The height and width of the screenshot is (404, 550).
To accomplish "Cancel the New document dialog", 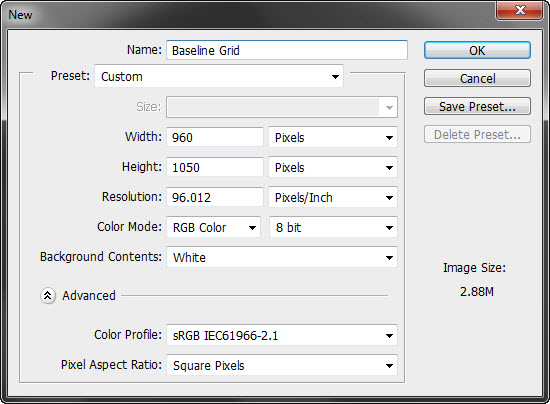I will pos(477,78).
